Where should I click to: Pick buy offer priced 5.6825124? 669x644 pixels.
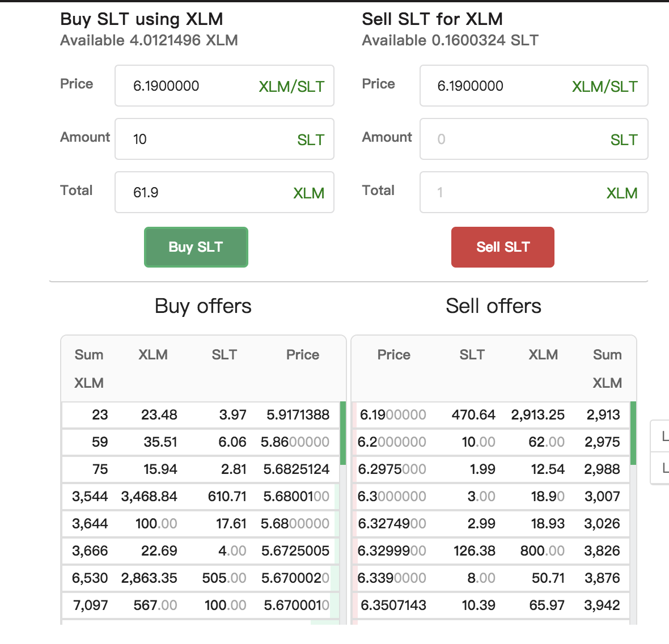click(x=201, y=469)
